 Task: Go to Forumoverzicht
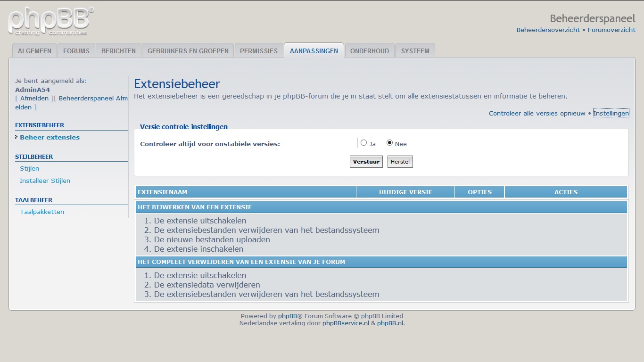611,30
